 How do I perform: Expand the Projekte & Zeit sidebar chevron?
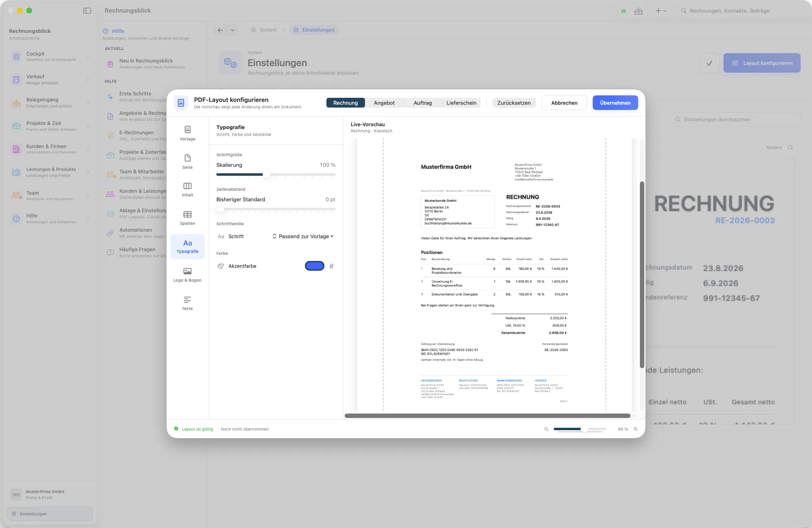pyautogui.click(x=88, y=126)
